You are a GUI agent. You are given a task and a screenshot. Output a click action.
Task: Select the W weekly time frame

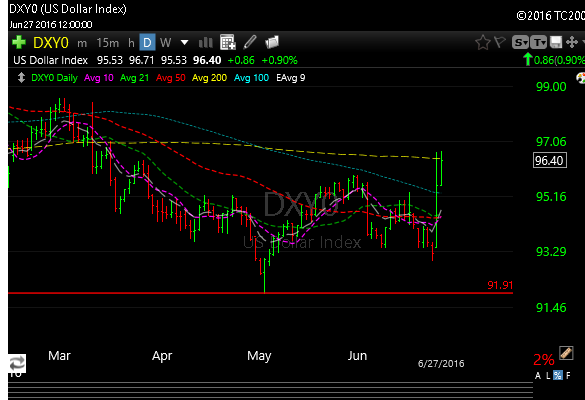click(x=165, y=43)
